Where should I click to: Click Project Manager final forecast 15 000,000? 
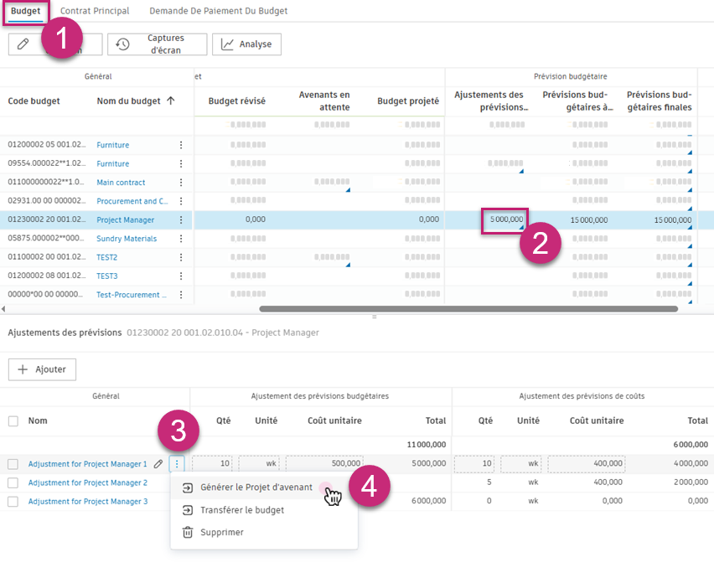pyautogui.click(x=673, y=220)
